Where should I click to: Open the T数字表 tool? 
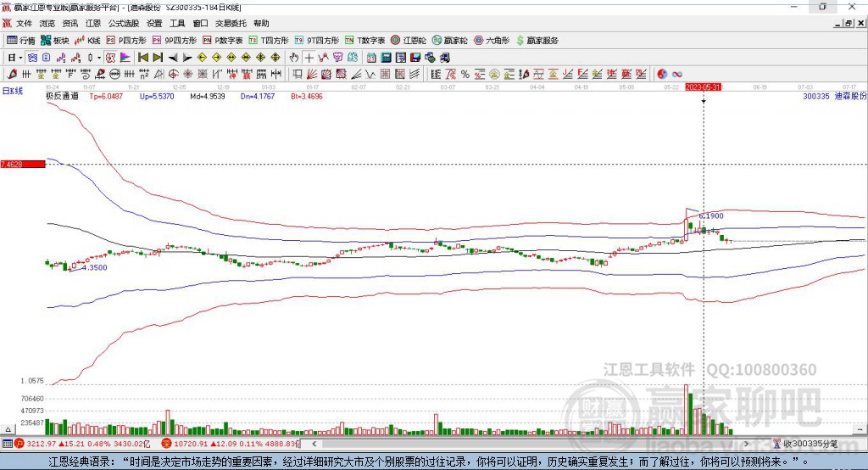364,41
